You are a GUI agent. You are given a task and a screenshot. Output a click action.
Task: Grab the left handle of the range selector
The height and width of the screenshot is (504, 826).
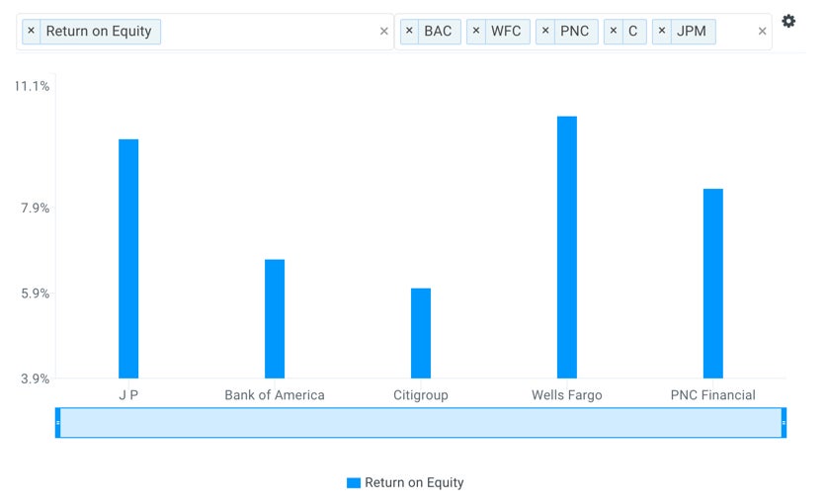[x=58, y=422]
